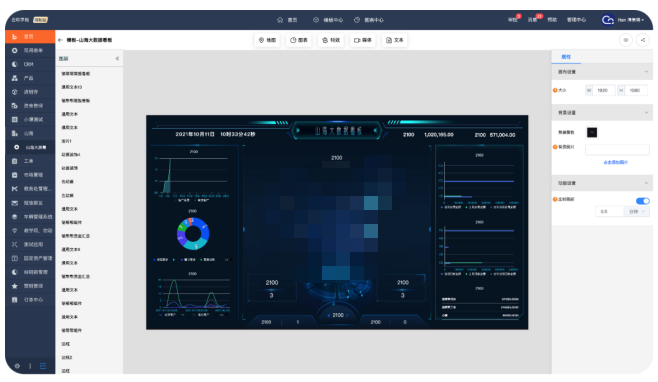The height and width of the screenshot is (382, 658).
Task: Open the messages (消息) notification link
Action: pos(533,20)
